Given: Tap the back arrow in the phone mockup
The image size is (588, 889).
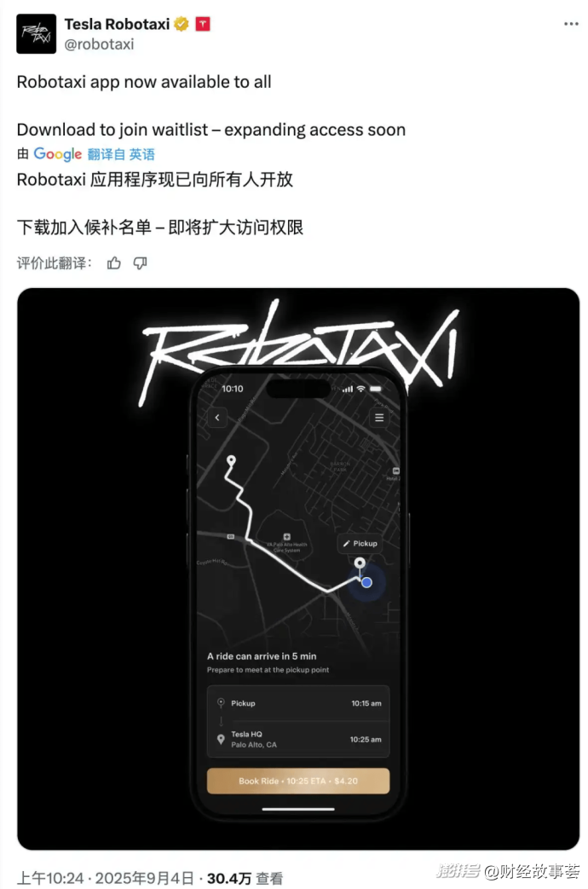Looking at the screenshot, I should coord(217,418).
